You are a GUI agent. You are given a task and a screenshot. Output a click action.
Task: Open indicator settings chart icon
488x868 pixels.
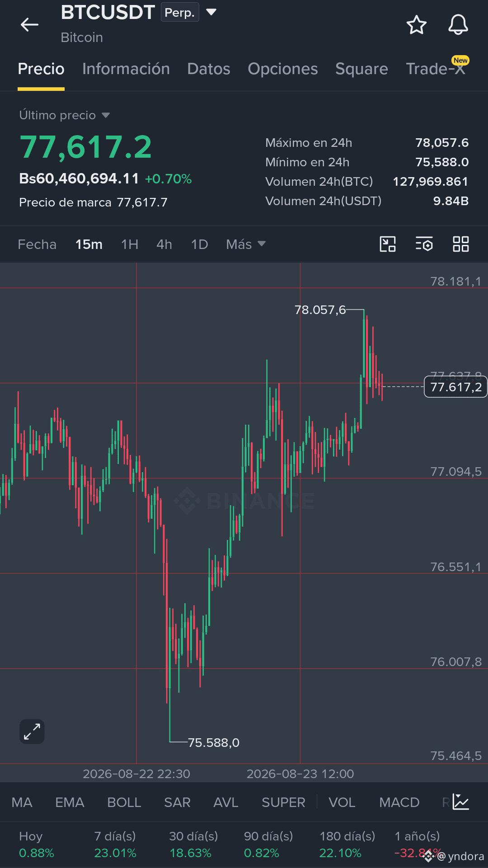click(x=461, y=802)
